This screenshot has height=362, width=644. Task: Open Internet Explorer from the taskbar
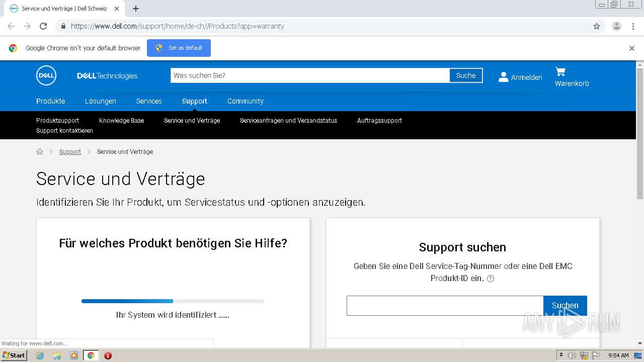point(40,355)
